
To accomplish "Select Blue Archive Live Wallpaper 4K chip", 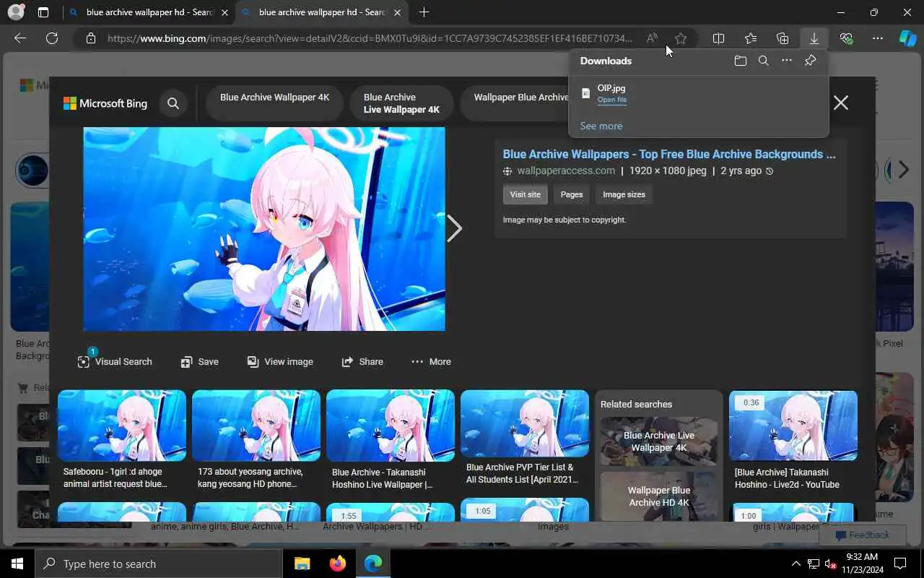I will point(401,103).
